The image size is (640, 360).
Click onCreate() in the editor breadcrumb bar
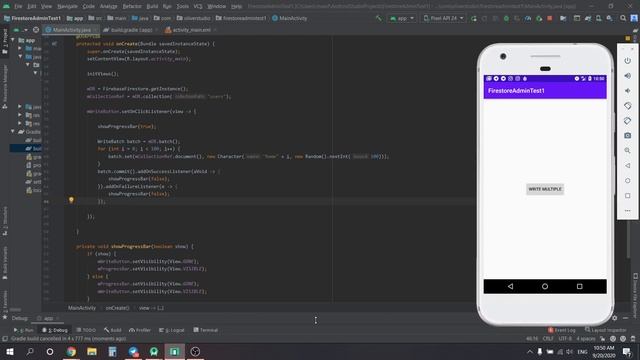coord(118,308)
